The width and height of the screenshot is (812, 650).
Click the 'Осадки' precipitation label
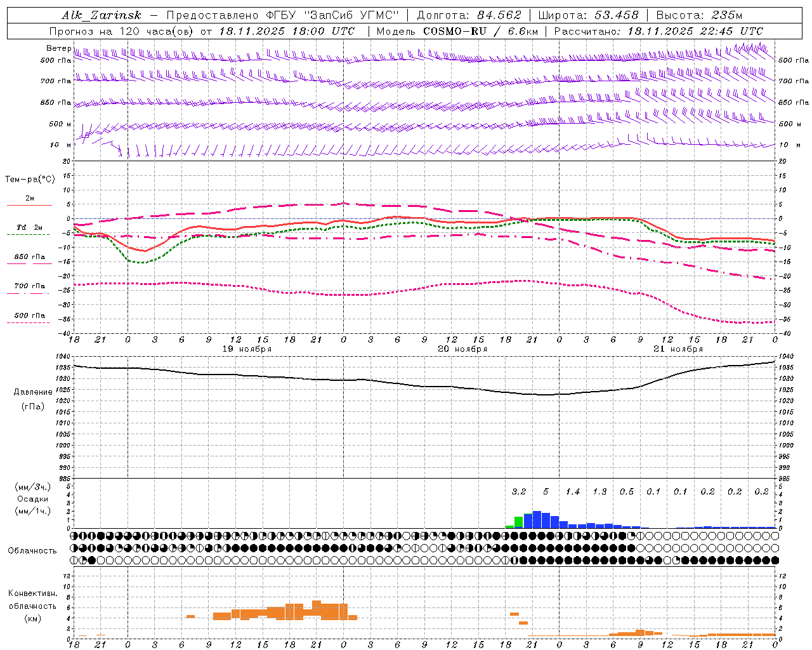[x=33, y=499]
